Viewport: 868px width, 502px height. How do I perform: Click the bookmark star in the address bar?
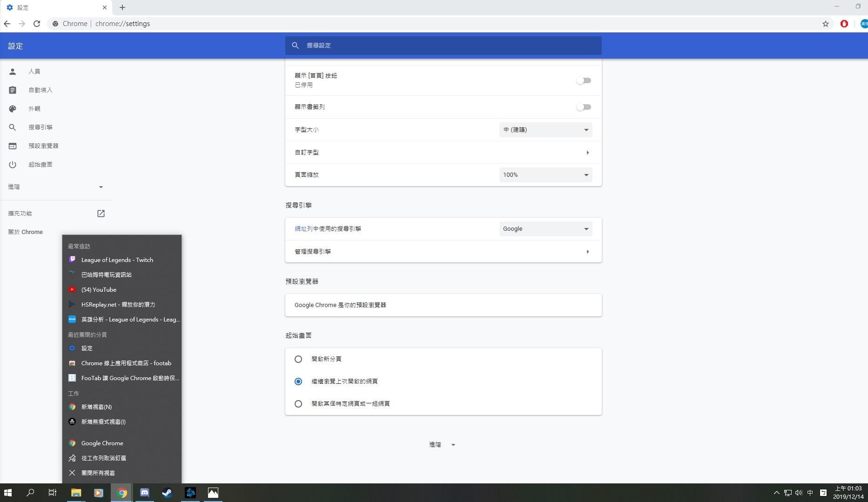point(826,23)
